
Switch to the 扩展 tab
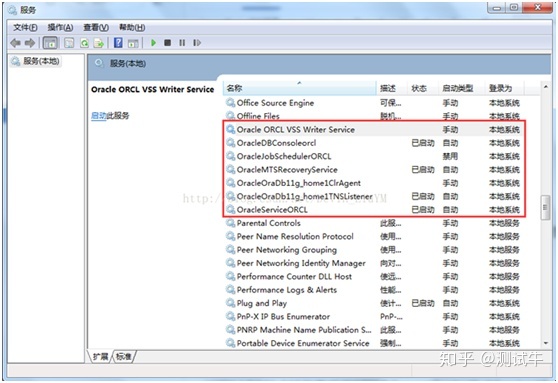tap(101, 356)
